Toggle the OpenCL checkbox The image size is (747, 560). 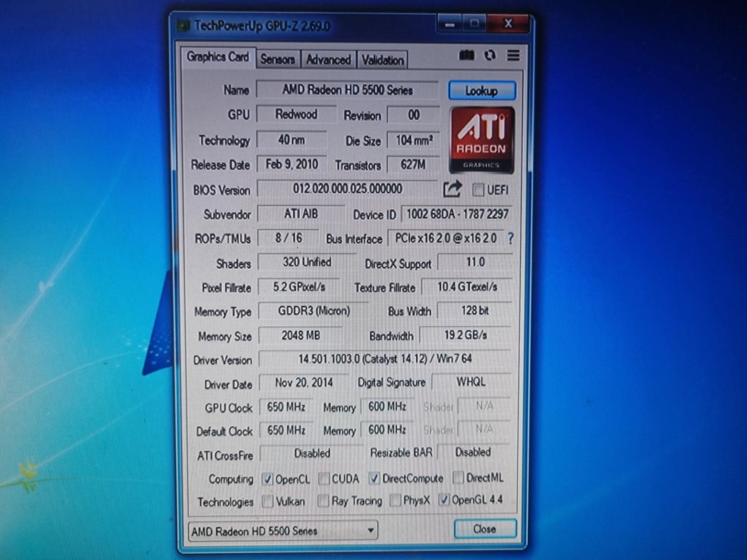(x=267, y=479)
